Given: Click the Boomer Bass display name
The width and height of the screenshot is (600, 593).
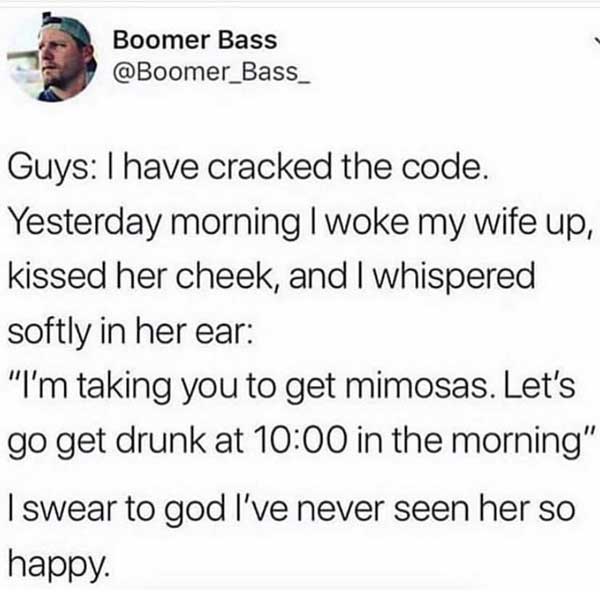Looking at the screenshot, I should [195, 40].
